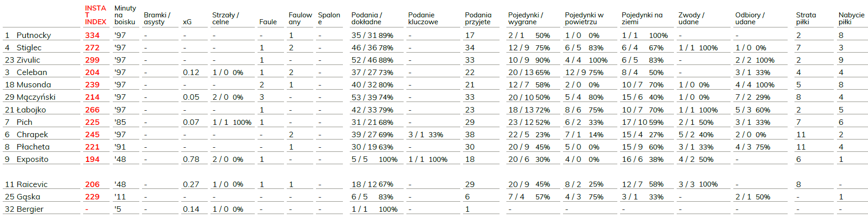Image resolution: width=868 pixels, height=220 pixels.
Task: Click Zivulic's INSTAT index value 299
Action: coord(92,60)
